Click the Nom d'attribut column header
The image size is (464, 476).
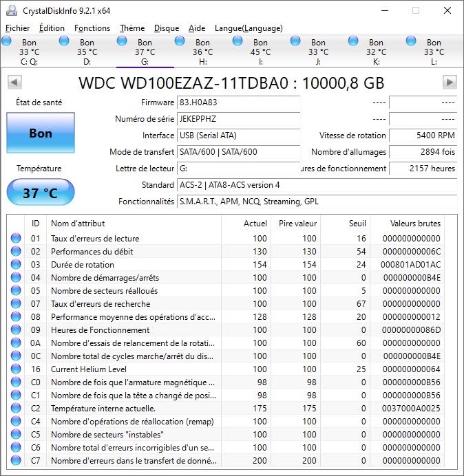(x=134, y=224)
